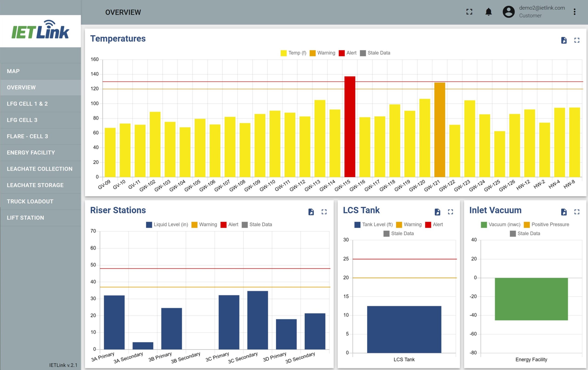Image resolution: width=588 pixels, height=370 pixels.
Task: Expand the Temperatures chart to fullscreen
Action: 577,40
